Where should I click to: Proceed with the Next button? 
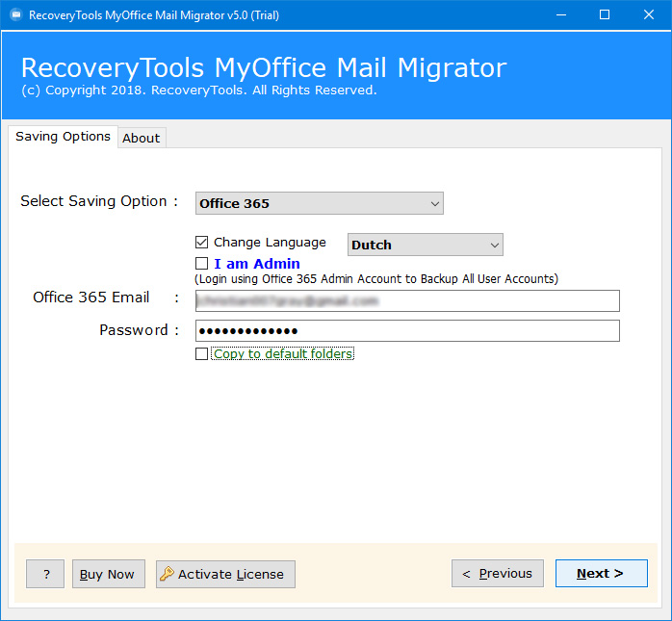click(602, 574)
